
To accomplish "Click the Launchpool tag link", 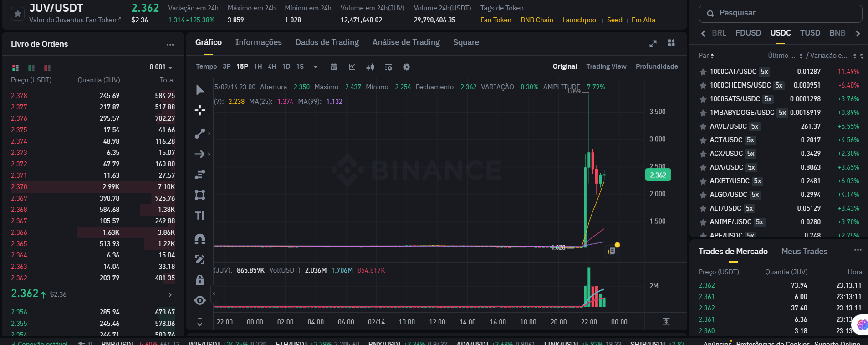I will pyautogui.click(x=580, y=20).
